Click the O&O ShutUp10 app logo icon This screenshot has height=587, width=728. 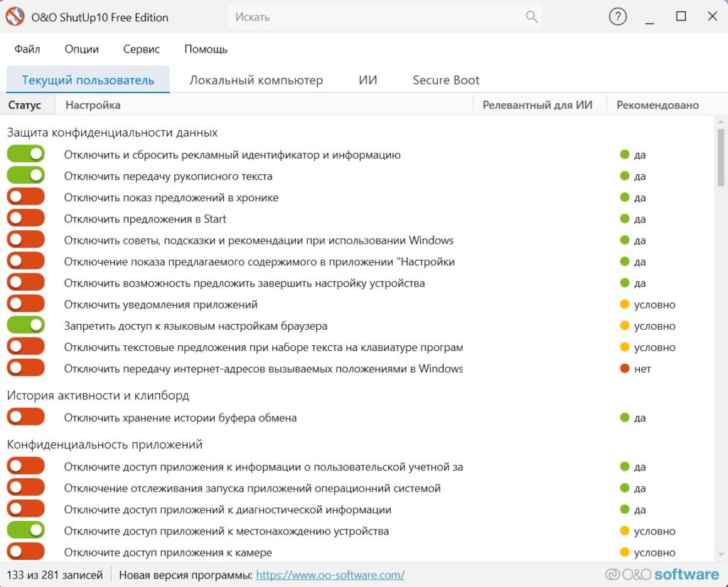tap(15, 17)
